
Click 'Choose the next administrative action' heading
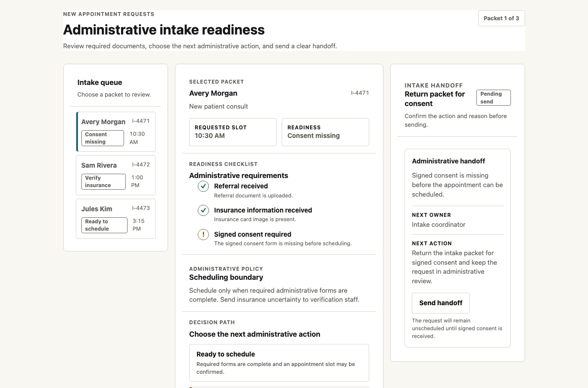(255, 334)
